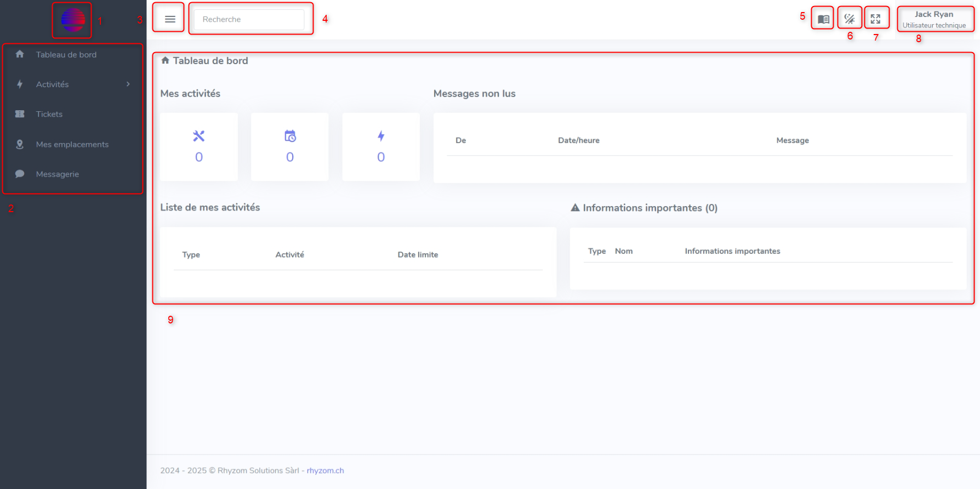Click the Date limite column header
980x489 pixels.
tap(418, 254)
